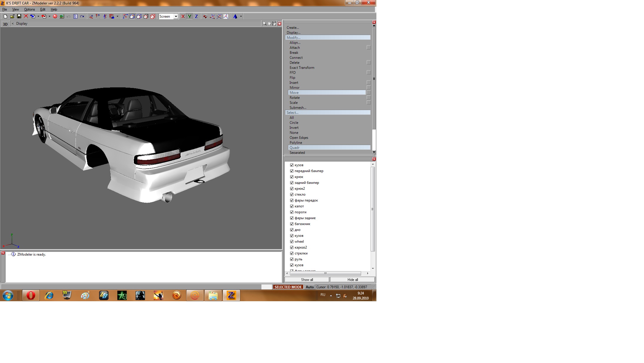Click the pan hand icon in viewport
The width and height of the screenshot is (644, 363).
[x=269, y=24]
